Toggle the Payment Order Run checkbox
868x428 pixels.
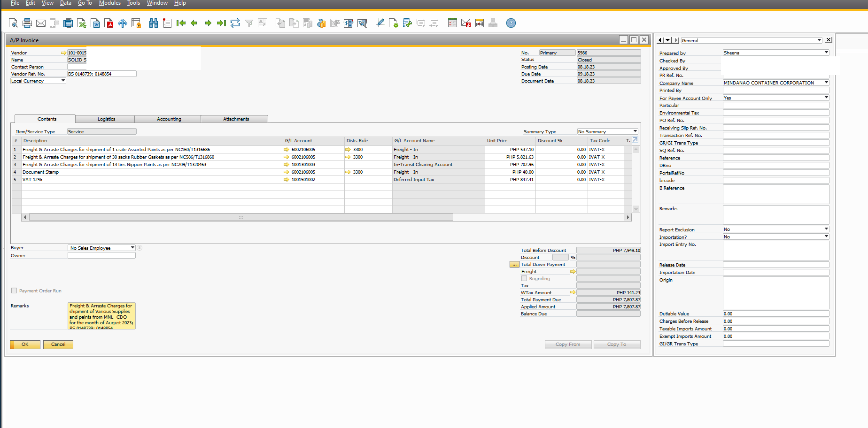coord(14,290)
